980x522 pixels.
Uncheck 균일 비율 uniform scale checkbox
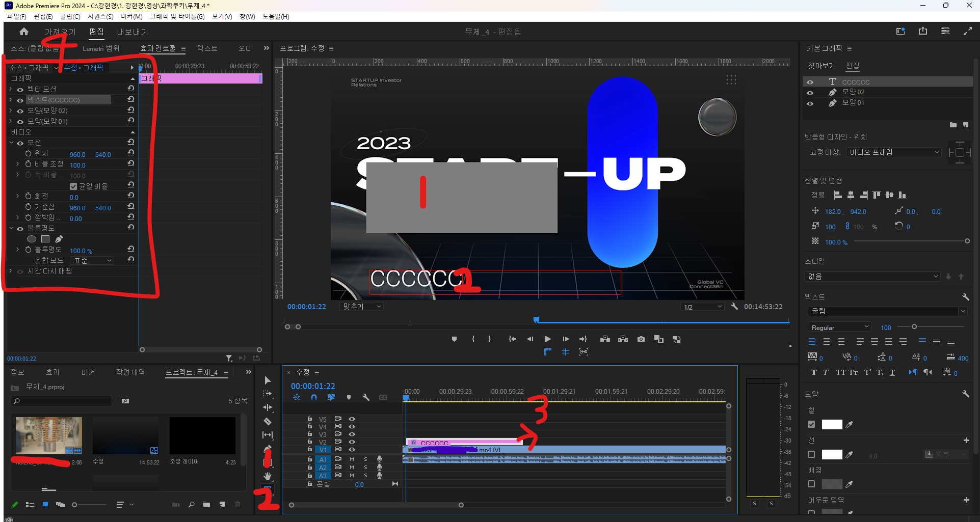point(73,186)
